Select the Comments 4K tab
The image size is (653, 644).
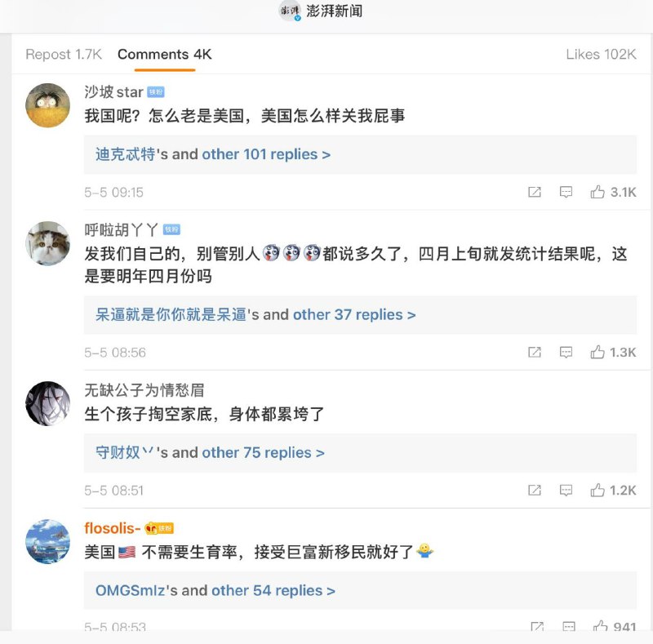tap(164, 55)
